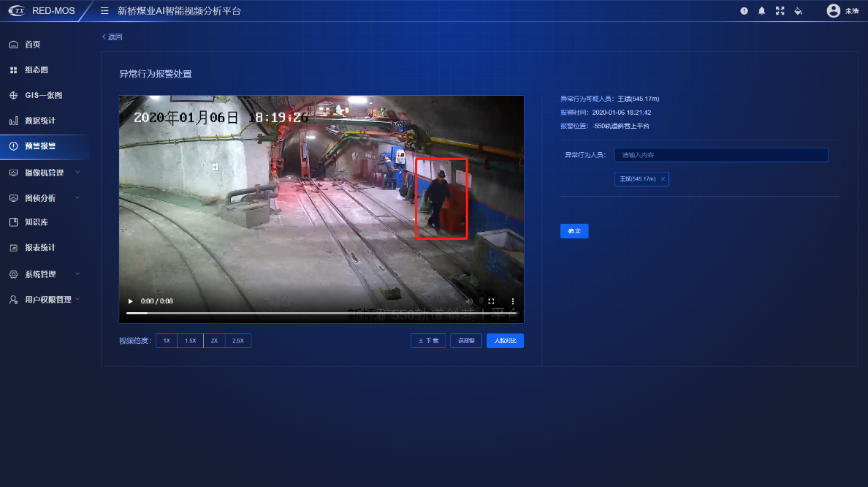Select 2.5X video speed
Screen dimensions: 868x487
[x=238, y=341]
